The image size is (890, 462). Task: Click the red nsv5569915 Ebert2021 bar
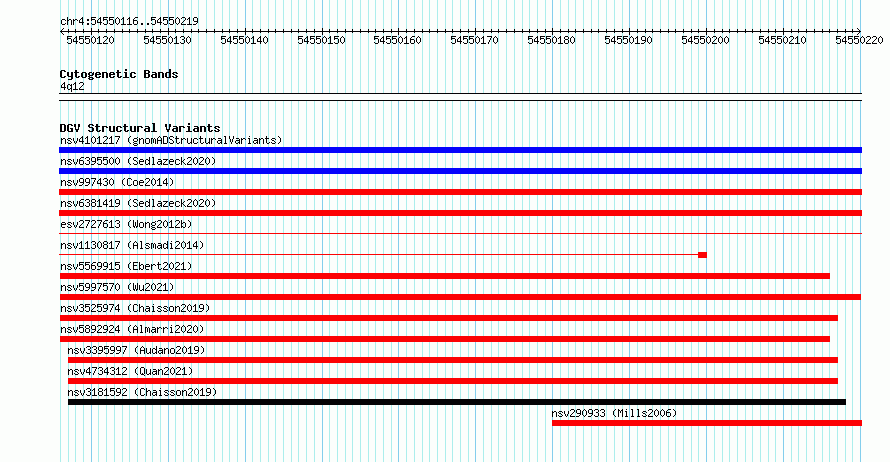tap(444, 276)
